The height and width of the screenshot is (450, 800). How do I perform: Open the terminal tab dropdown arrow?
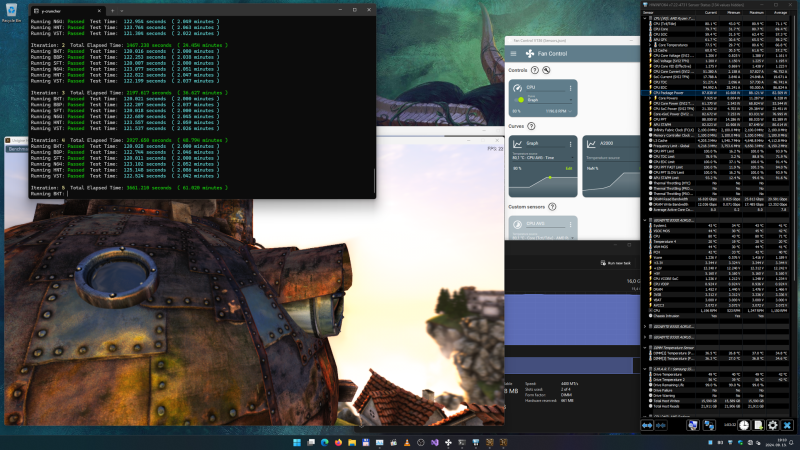(x=121, y=10)
